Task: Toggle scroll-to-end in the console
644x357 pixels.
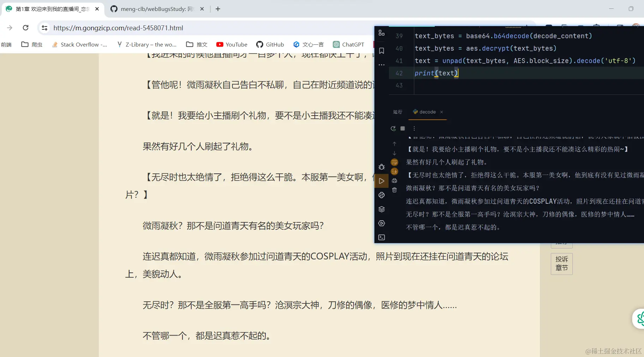Action: 395,171
